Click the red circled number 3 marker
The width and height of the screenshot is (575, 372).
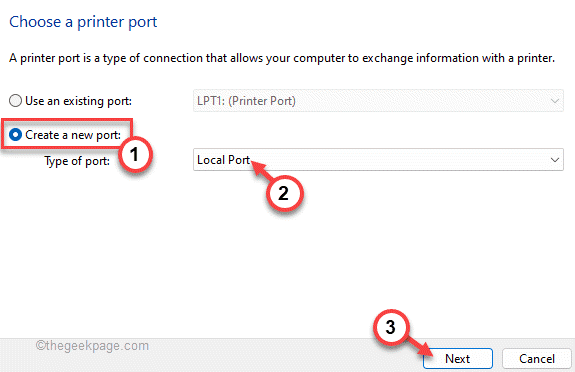tap(391, 327)
